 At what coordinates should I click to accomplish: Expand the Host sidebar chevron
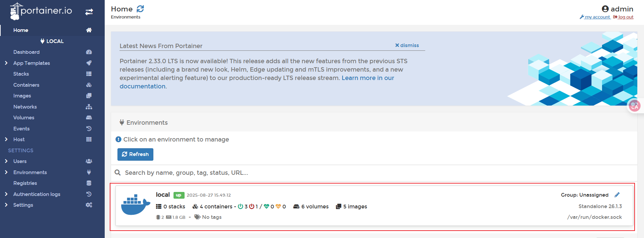(x=6, y=139)
